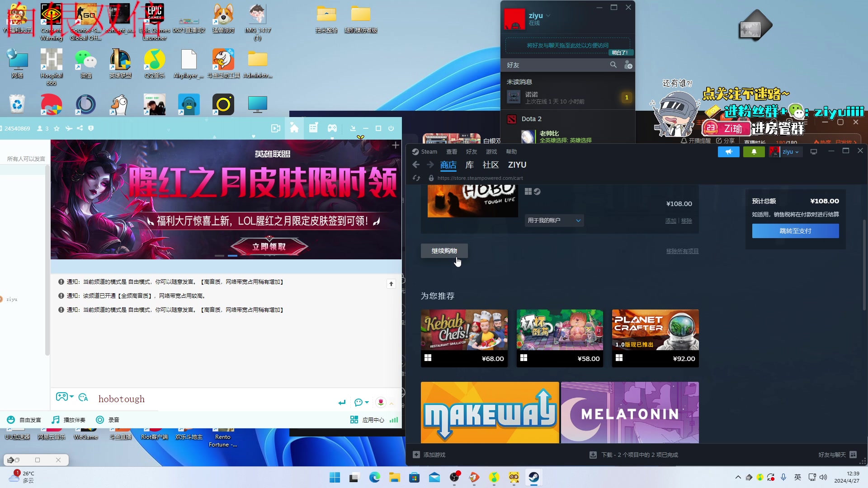
Task: Click the share icon in YY channel bar
Action: pyautogui.click(x=80, y=128)
